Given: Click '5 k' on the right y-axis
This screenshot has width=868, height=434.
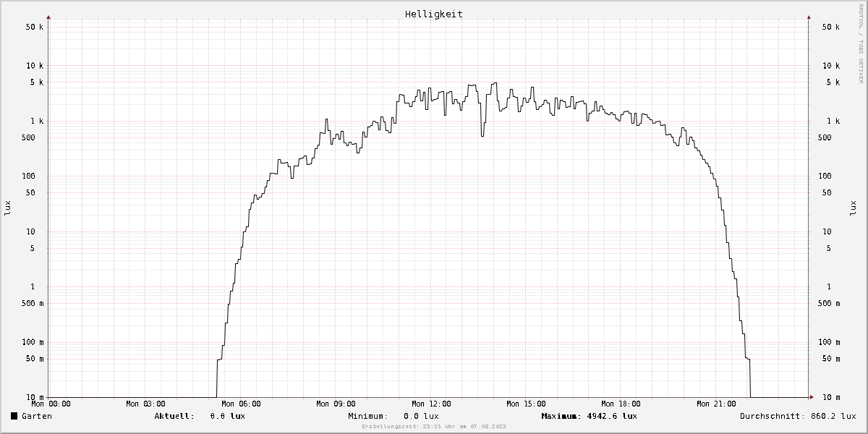Looking at the screenshot, I should click(x=833, y=82).
